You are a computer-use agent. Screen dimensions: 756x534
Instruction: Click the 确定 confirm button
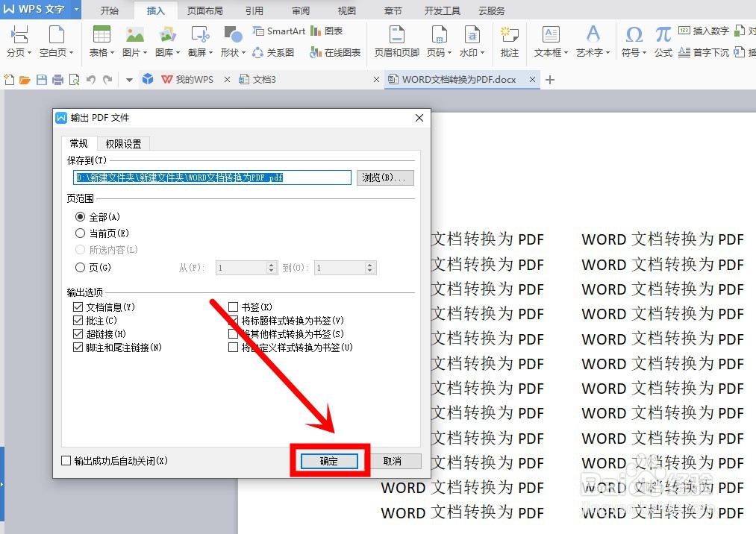(x=328, y=461)
